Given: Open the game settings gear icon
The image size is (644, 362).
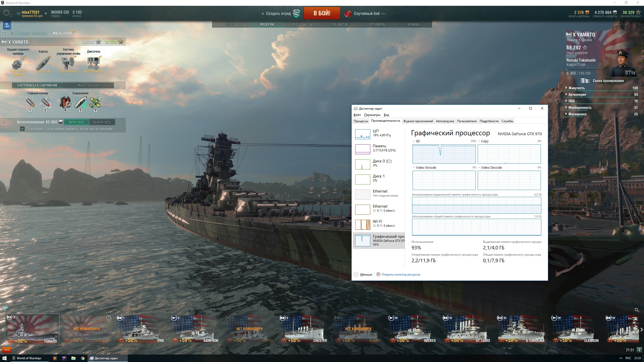Looking at the screenshot, I should click(x=7, y=13).
